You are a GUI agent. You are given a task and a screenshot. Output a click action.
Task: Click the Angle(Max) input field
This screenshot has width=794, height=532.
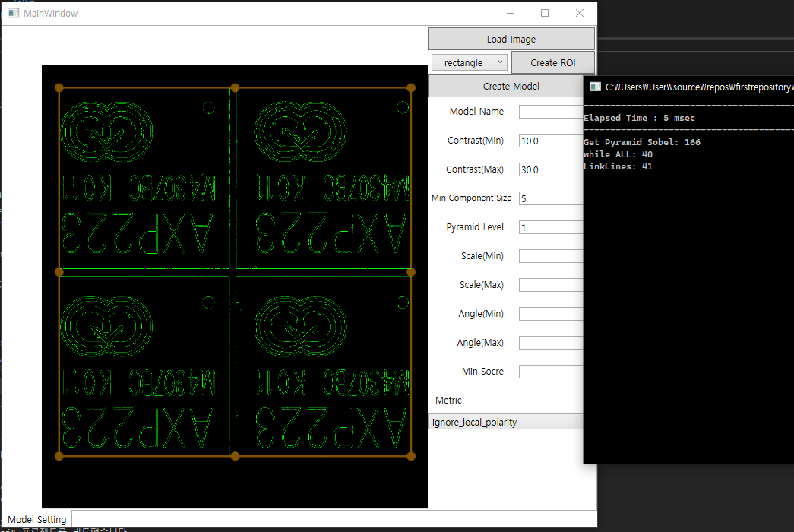tap(551, 343)
